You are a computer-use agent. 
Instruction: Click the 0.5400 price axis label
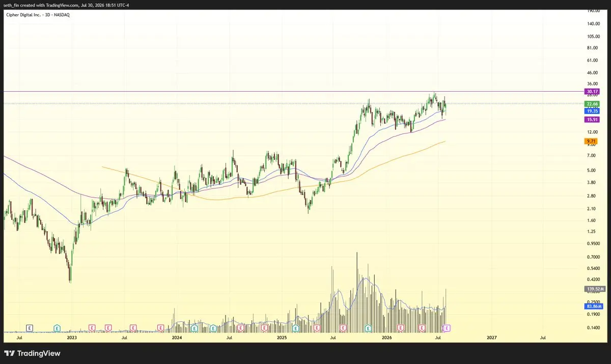coord(593,268)
